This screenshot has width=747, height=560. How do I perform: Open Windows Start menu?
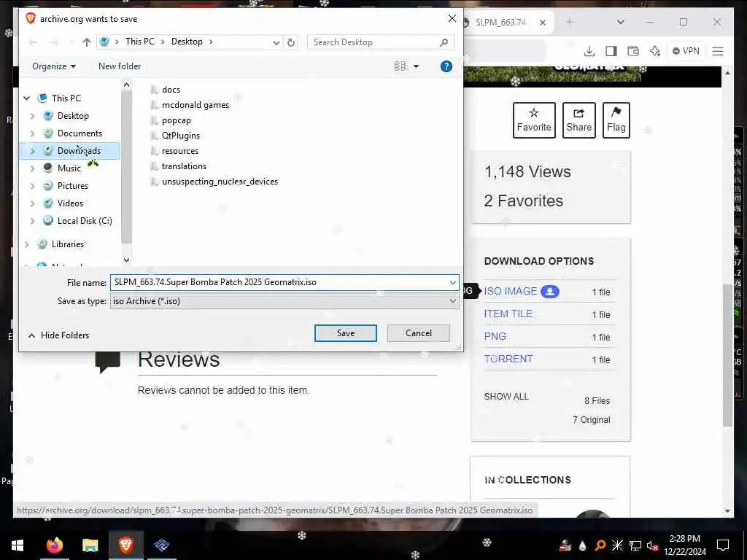point(18,545)
